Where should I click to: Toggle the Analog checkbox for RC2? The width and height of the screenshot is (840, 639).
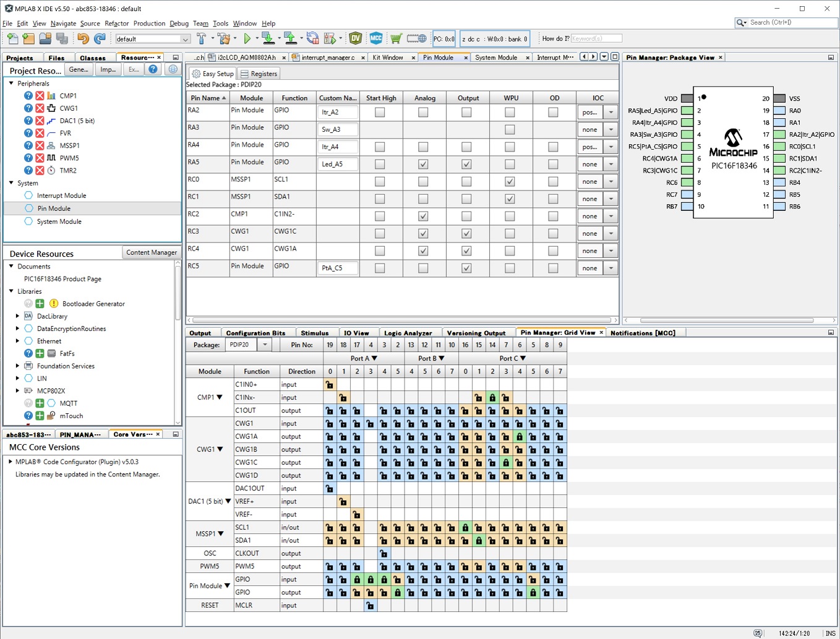[x=423, y=217]
